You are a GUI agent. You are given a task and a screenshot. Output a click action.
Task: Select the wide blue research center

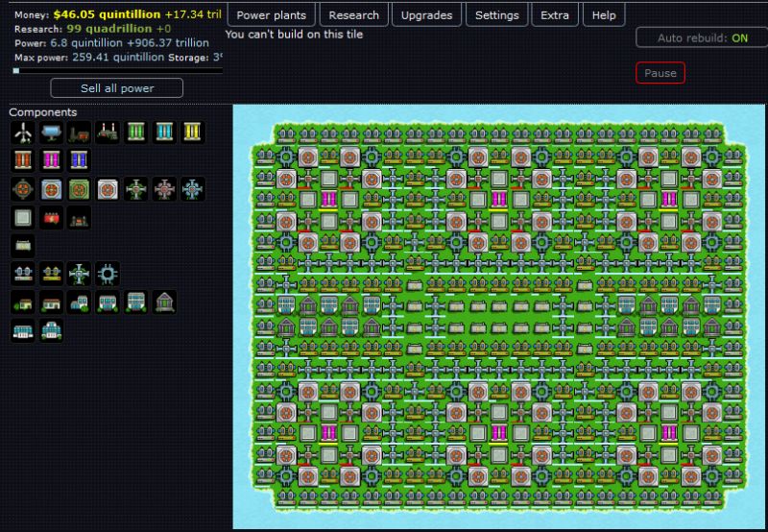click(22, 330)
